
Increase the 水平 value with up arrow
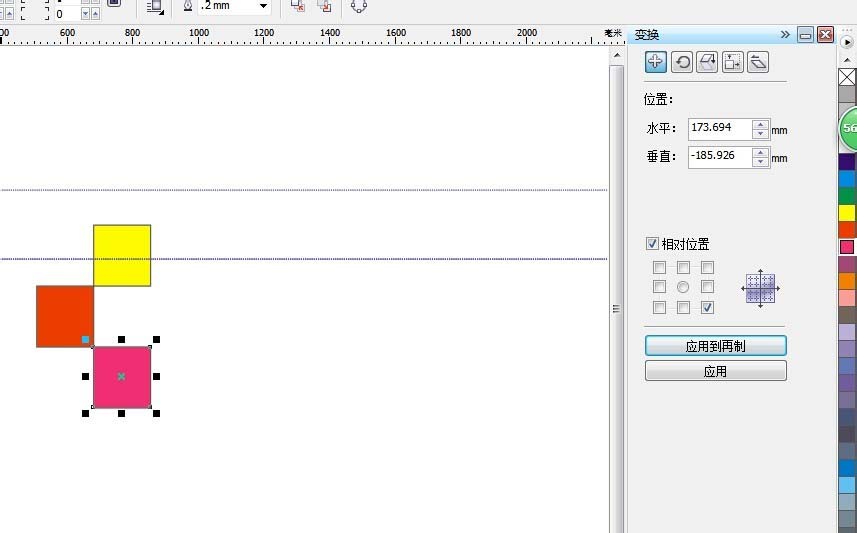point(760,125)
